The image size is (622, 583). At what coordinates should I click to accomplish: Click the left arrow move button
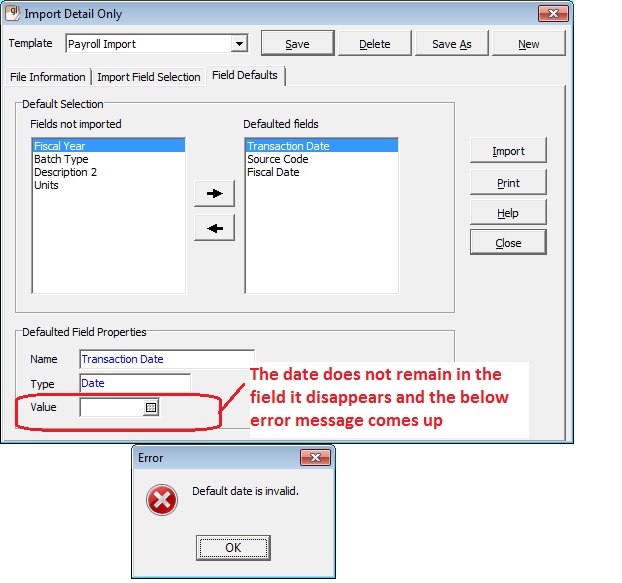(x=214, y=227)
